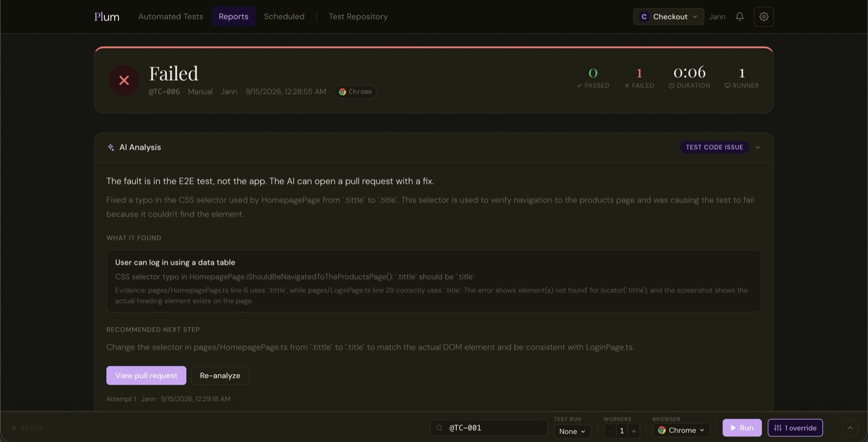Click the search magnifier icon in run bar

pos(439,428)
